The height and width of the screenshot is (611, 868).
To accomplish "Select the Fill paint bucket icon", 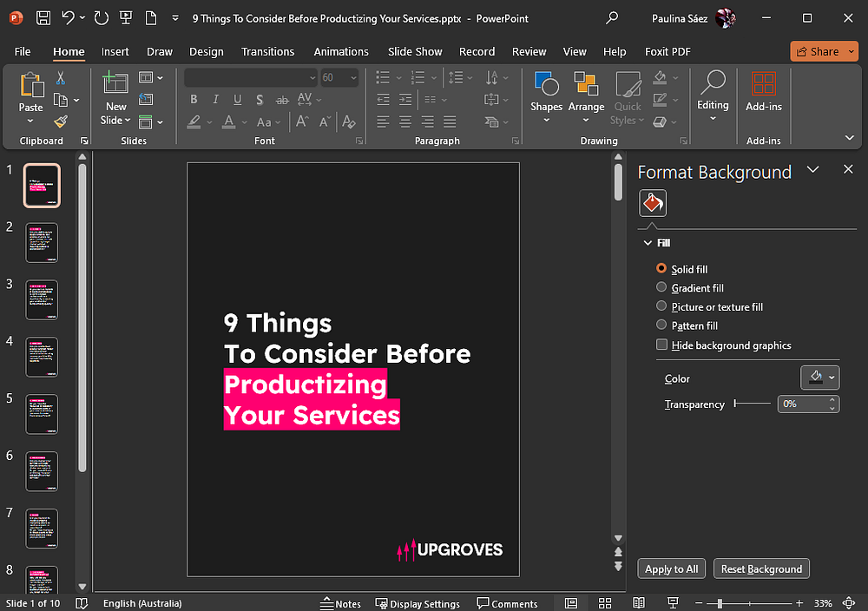I will click(x=653, y=204).
